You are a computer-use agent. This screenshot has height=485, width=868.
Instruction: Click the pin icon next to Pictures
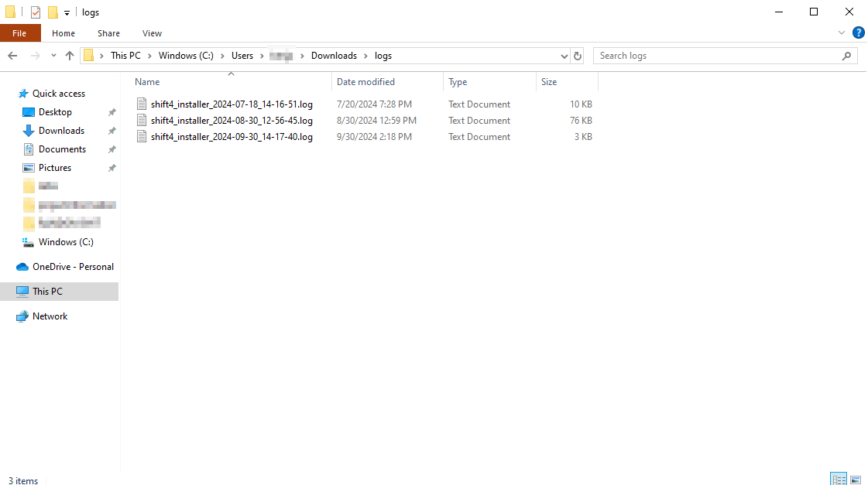pyautogui.click(x=112, y=168)
